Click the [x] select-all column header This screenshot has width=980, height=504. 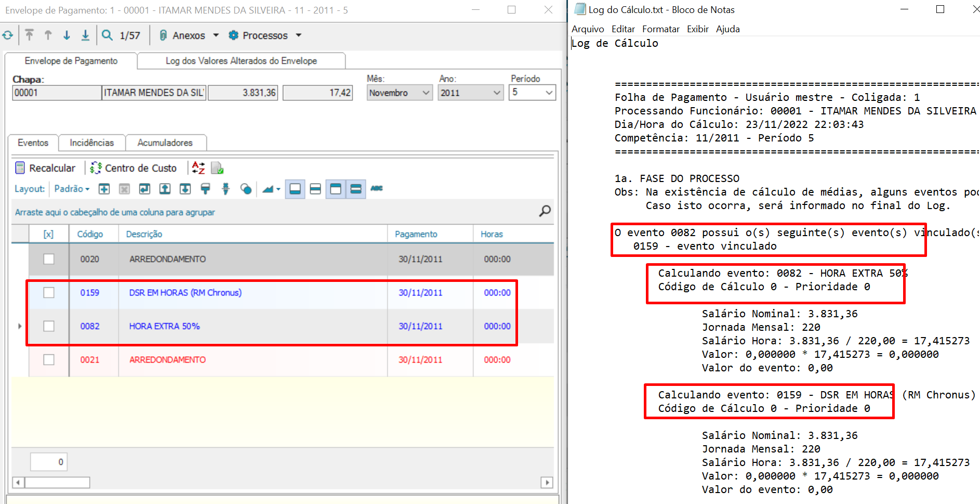[48, 234]
